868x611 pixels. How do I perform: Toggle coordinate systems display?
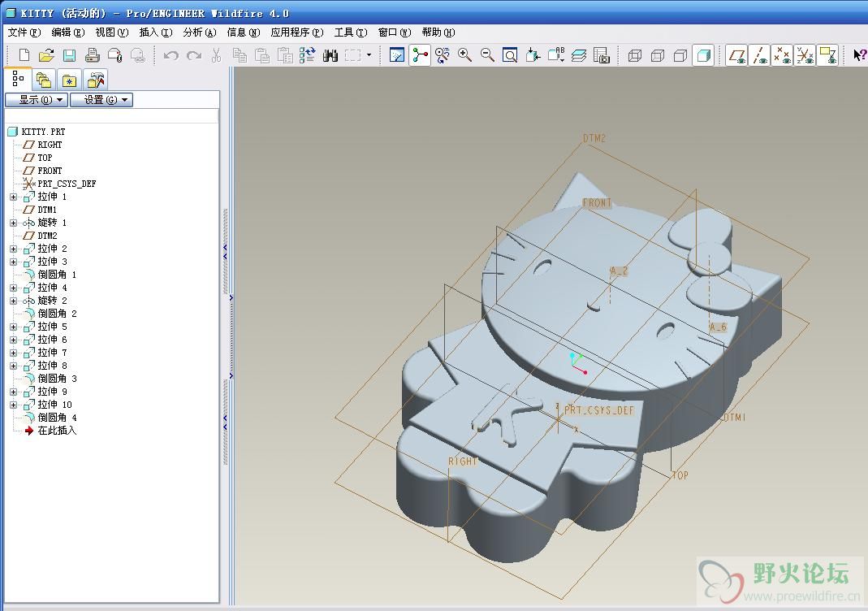click(805, 54)
